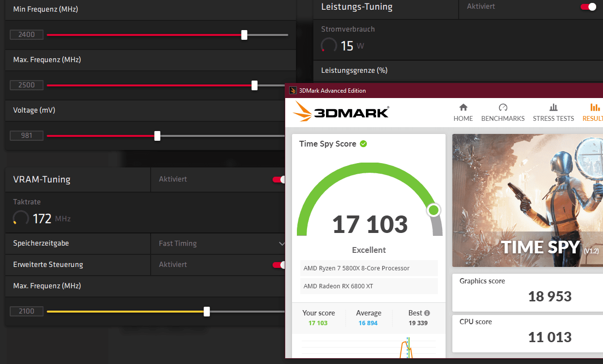Click the Time Spy preview image
This screenshot has height=364, width=603.
tap(527, 200)
